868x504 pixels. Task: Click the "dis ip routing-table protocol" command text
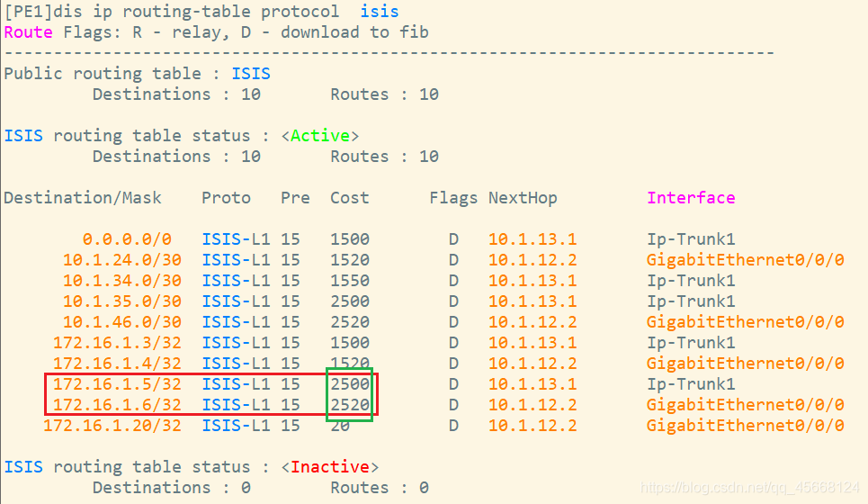[196, 12]
